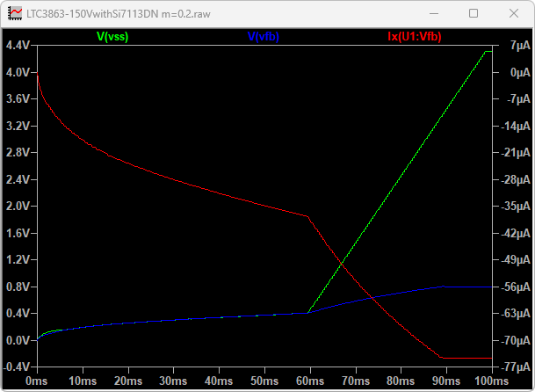Click the LTspice waveform window icon

pyautogui.click(x=15, y=14)
